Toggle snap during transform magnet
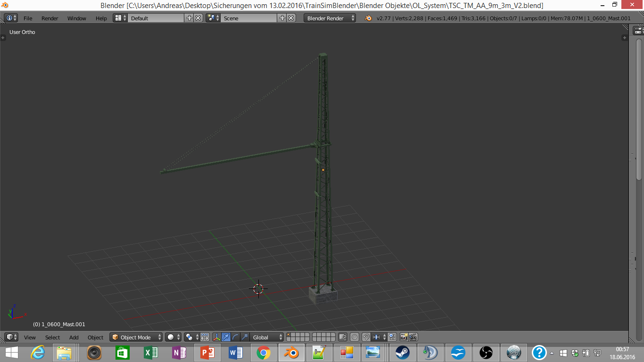Image resolution: width=644 pixels, height=362 pixels. pos(366,337)
